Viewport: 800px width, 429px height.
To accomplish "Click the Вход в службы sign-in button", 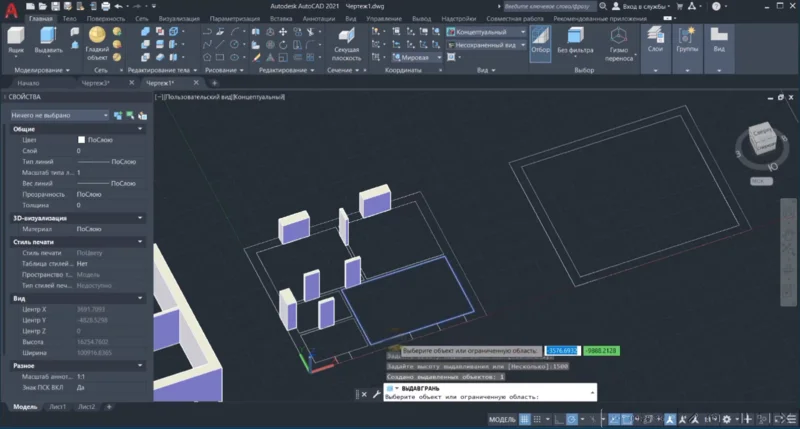I will 645,7.
